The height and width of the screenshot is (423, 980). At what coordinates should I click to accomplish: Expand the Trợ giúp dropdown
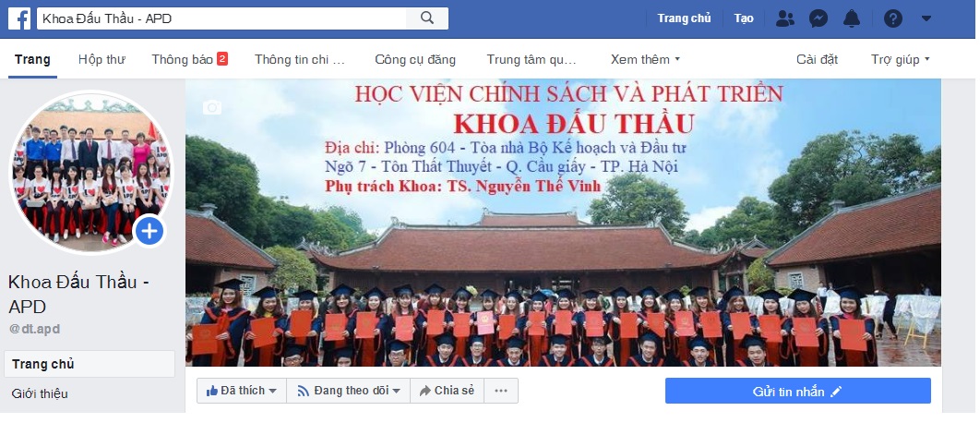coord(900,59)
